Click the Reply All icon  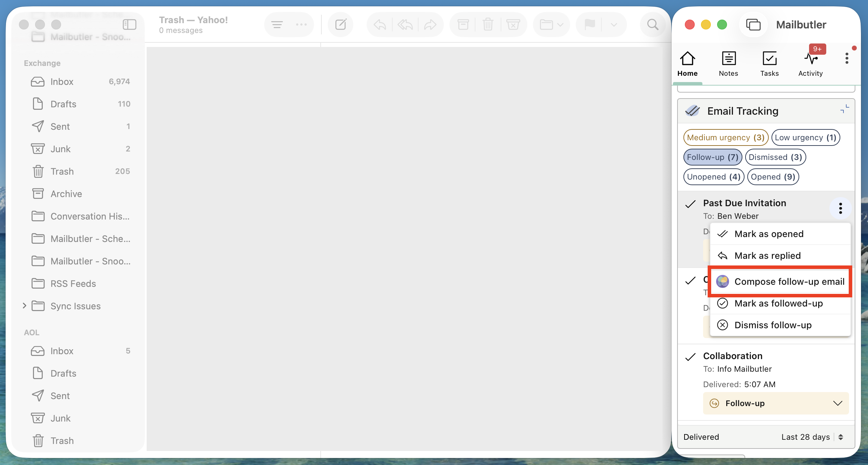click(405, 25)
